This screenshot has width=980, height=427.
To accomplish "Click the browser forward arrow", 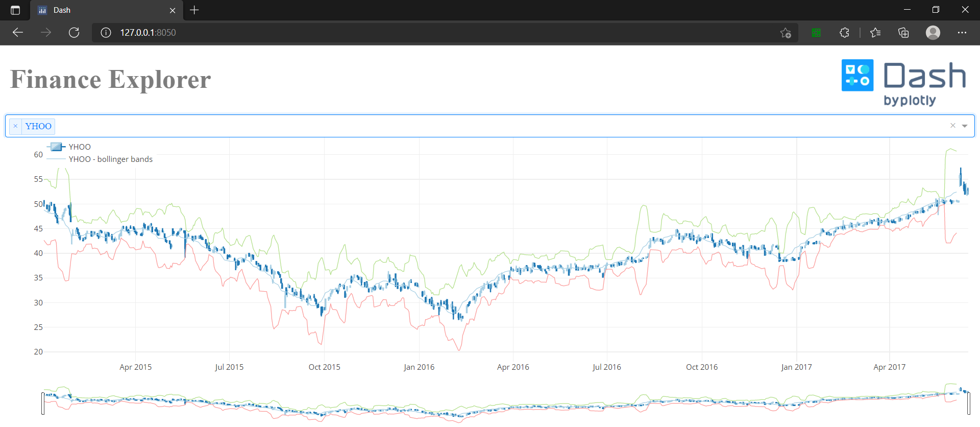I will 46,33.
